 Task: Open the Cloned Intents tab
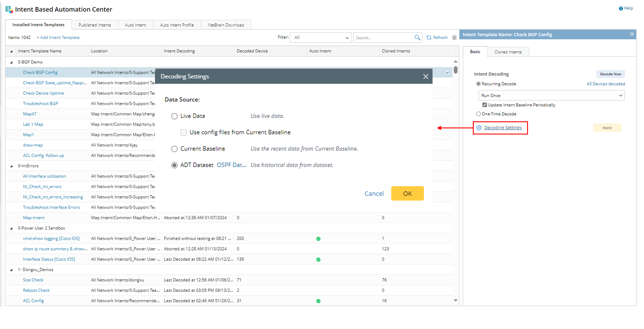(x=508, y=52)
